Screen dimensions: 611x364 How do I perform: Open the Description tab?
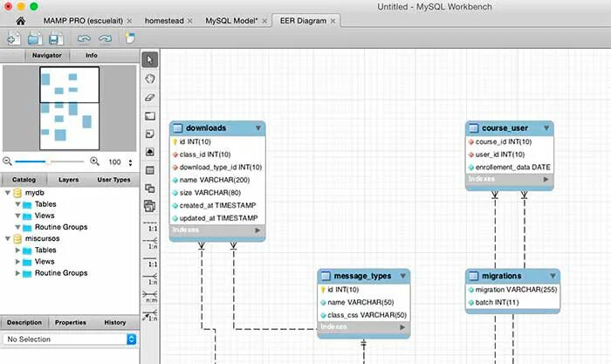24,322
